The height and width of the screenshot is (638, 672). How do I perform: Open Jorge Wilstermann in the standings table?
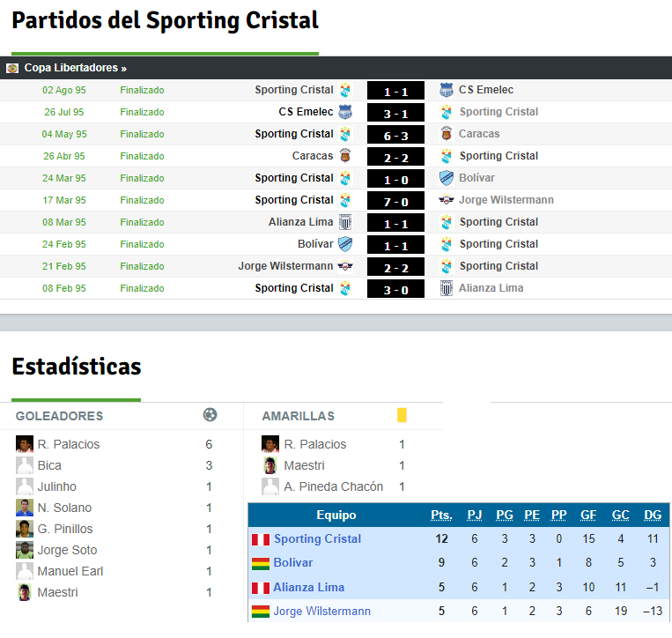click(x=321, y=611)
